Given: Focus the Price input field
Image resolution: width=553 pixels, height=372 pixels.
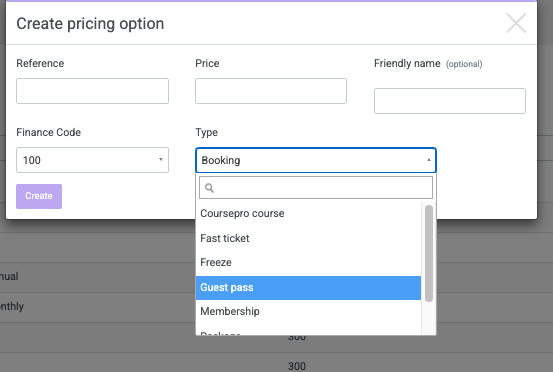Looking at the screenshot, I should (271, 91).
